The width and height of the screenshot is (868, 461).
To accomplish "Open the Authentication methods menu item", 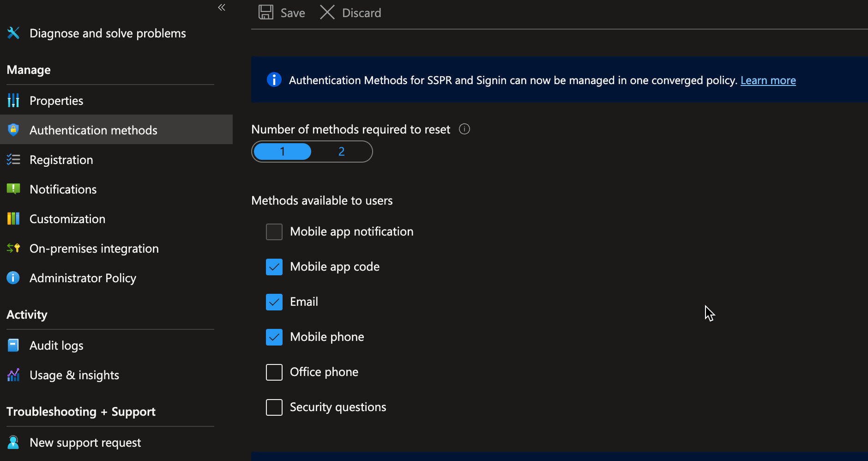I will pyautogui.click(x=93, y=130).
